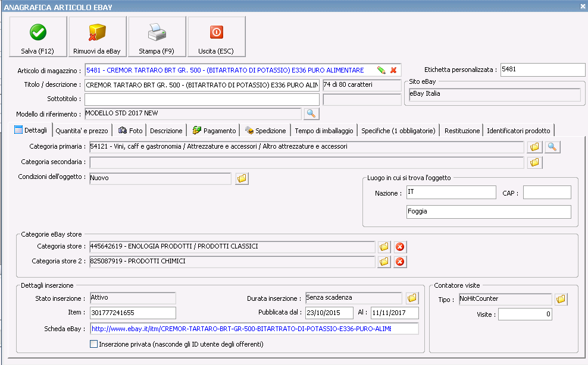Click the empty Categoria secondaria field
The width and height of the screenshot is (588, 365).
point(306,162)
